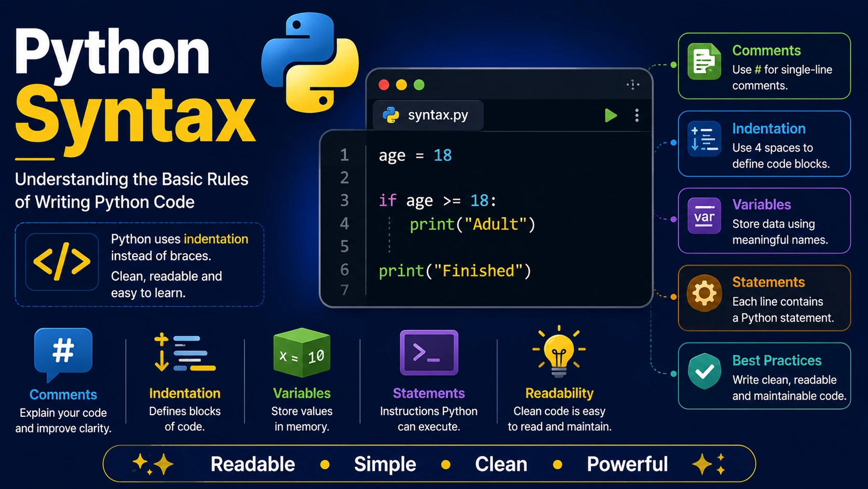Click code line 'age = 18'
This screenshot has height=489, width=868.
pos(415,155)
